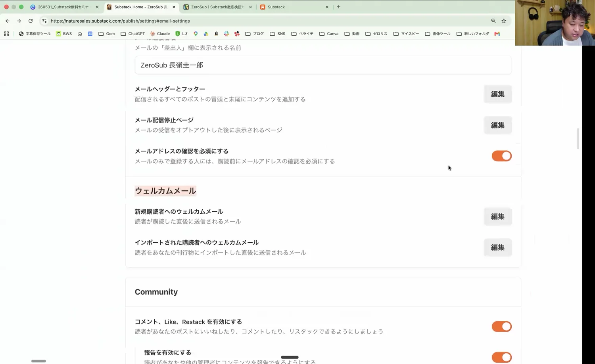Toggle 報告を有効にする switch
This screenshot has width=595, height=364.
coord(501,357)
